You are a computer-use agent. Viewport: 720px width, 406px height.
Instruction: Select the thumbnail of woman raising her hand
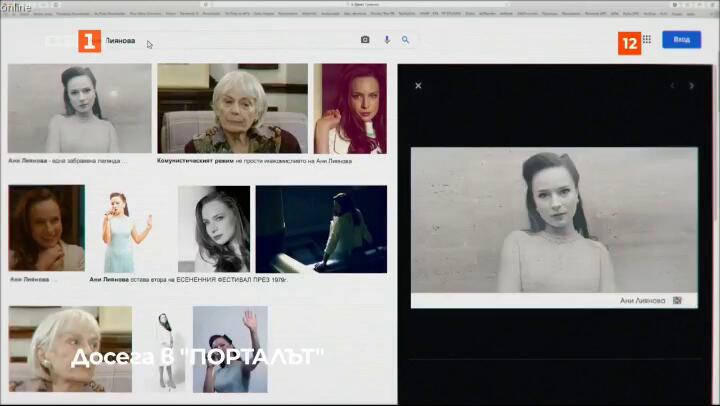point(230,347)
